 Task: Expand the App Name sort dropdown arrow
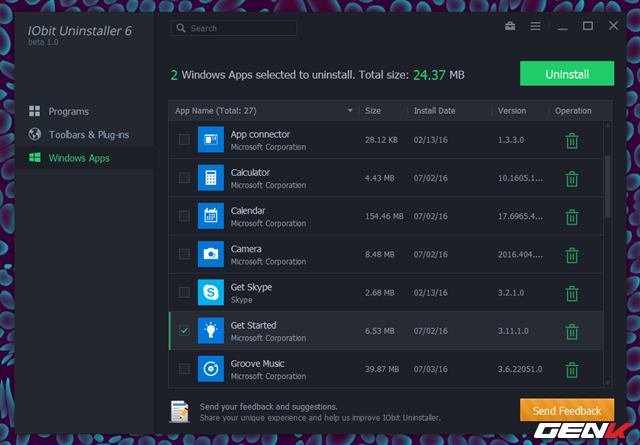350,111
